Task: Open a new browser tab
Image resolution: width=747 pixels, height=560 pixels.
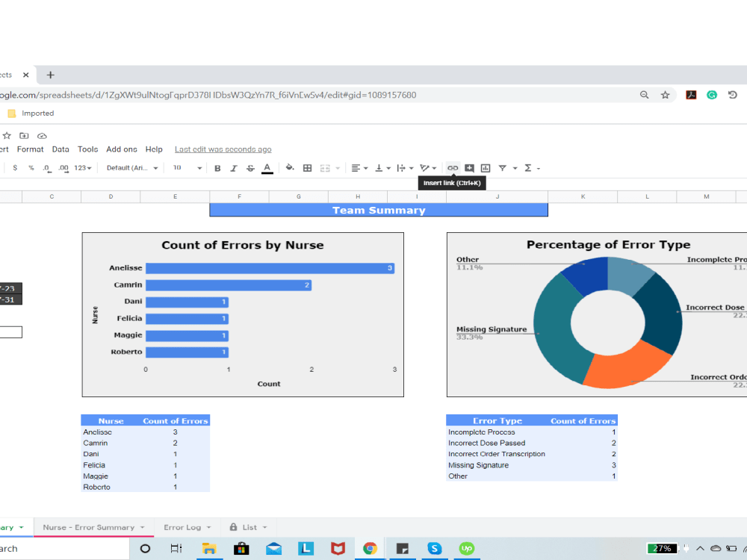Action: click(51, 75)
